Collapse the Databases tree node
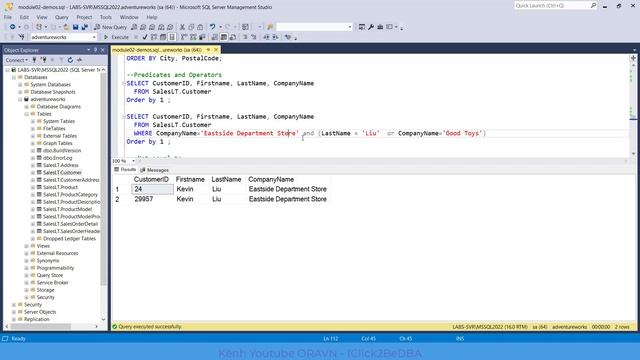The image size is (640, 360). pos(14,77)
